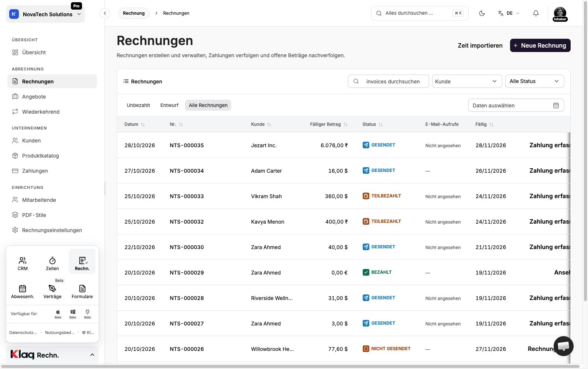Image resolution: width=588 pixels, height=369 pixels.
Task: Open the Datenschutz link
Action: pyautogui.click(x=23, y=332)
